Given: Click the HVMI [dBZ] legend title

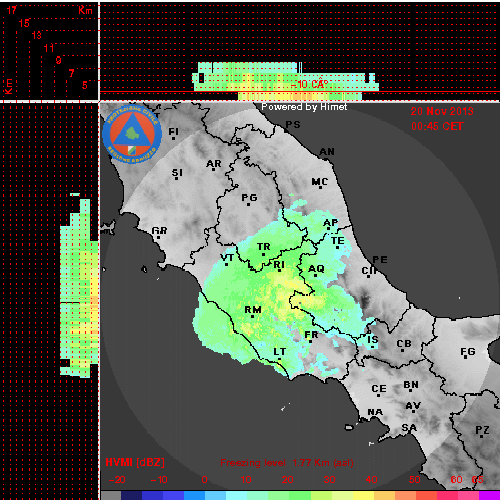Looking at the screenshot, I should pos(135,462).
